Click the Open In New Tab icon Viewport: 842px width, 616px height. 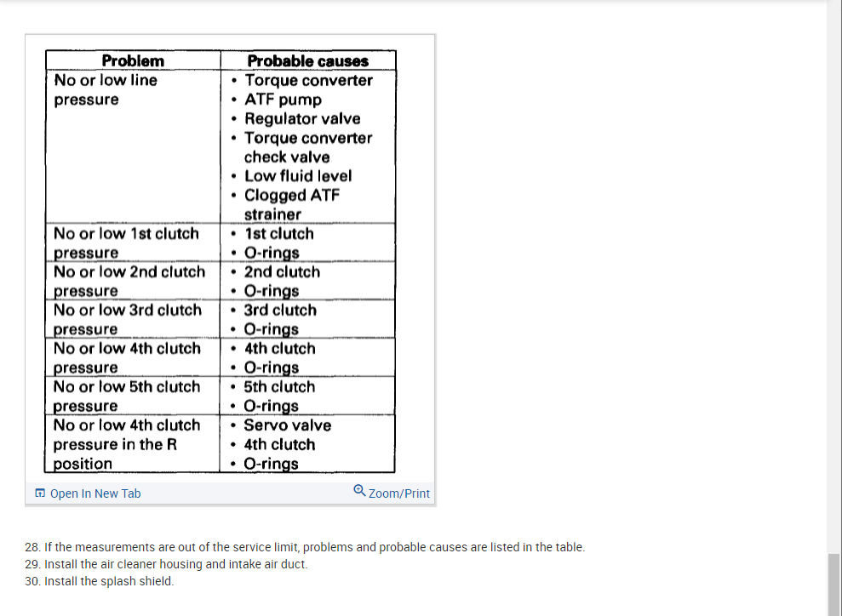[40, 493]
